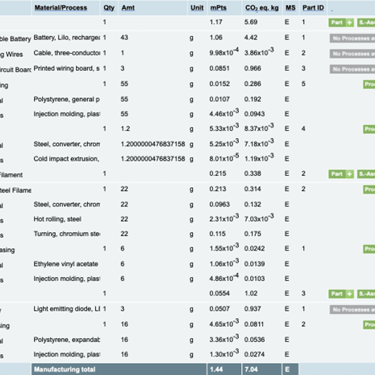Image resolution: width=375 pixels, height=375 pixels.
Task: Click the green button in the 1.2 g row
Action: (x=369, y=129)
